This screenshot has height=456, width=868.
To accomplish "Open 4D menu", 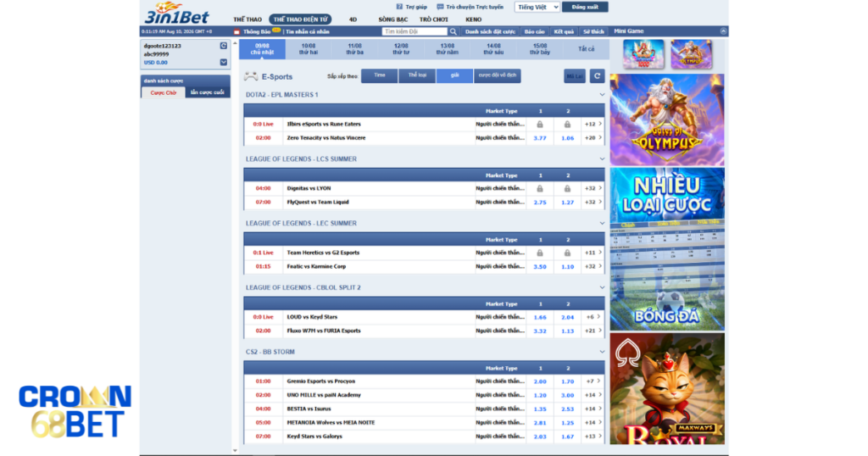I will pyautogui.click(x=353, y=19).
